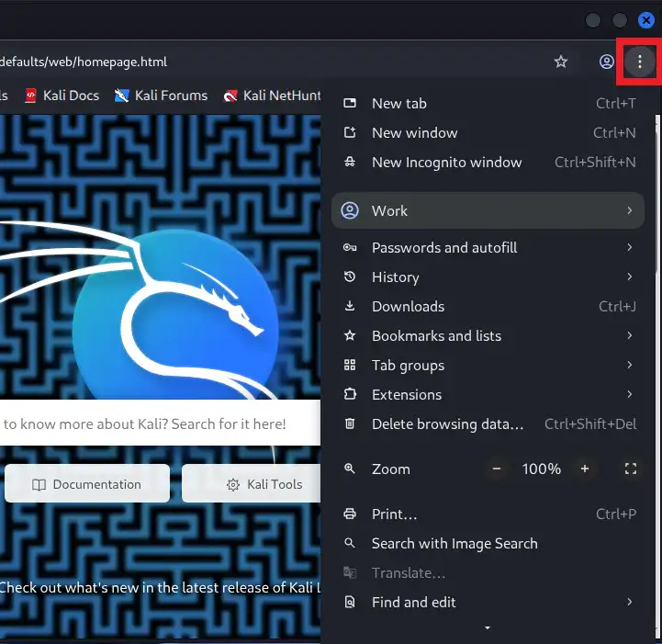Screen dimensions: 662x644
Task: Select New window menu entry
Action: click(x=488, y=132)
